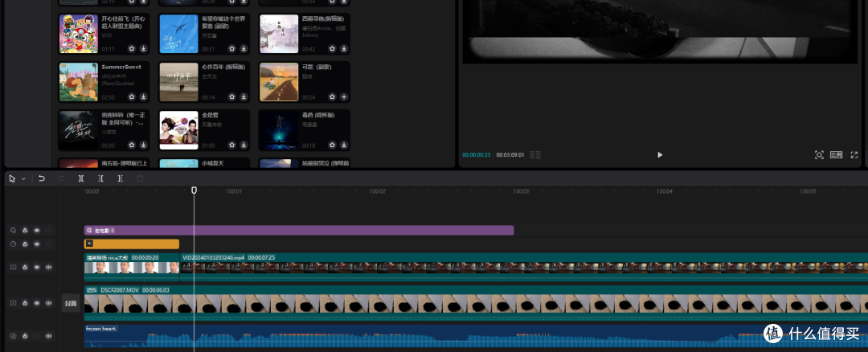868x352 pixels.
Task: Click the playhead marker handle
Action: click(194, 190)
